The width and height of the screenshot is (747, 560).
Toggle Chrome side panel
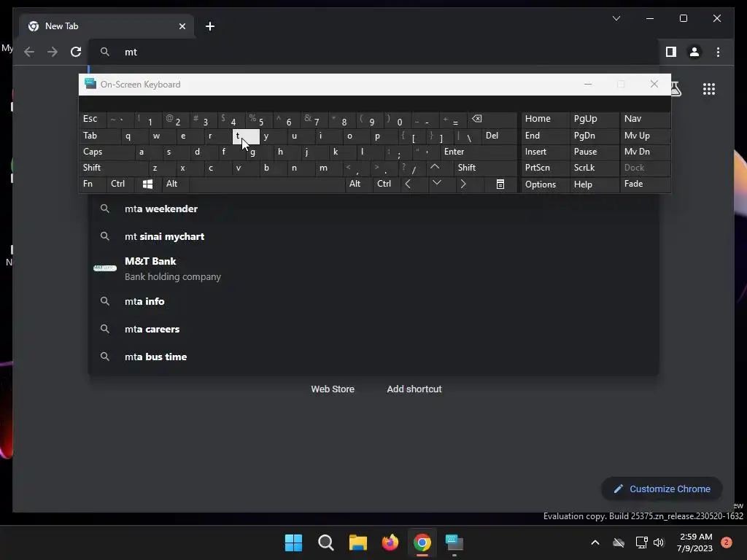[671, 52]
